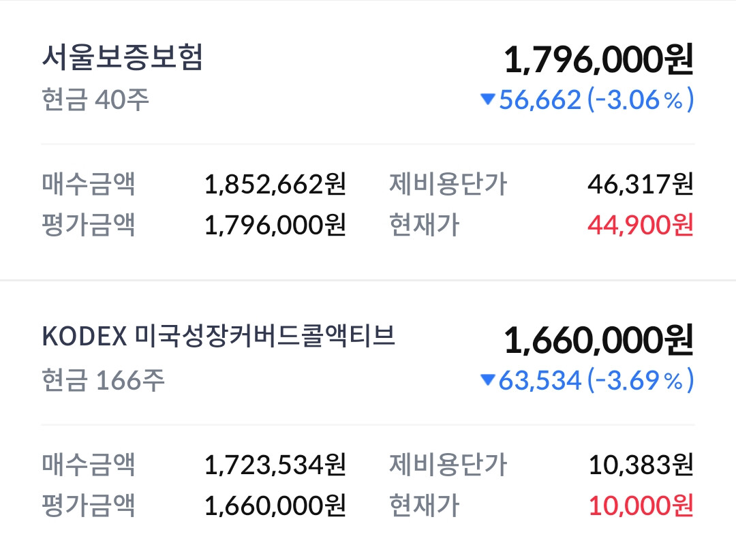Open KODEX 미국성장커버드콜액티브 holding

point(218,336)
